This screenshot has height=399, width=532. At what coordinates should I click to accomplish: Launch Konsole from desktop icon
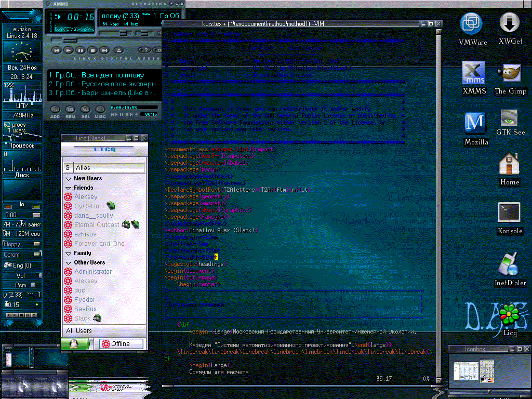coord(509,218)
